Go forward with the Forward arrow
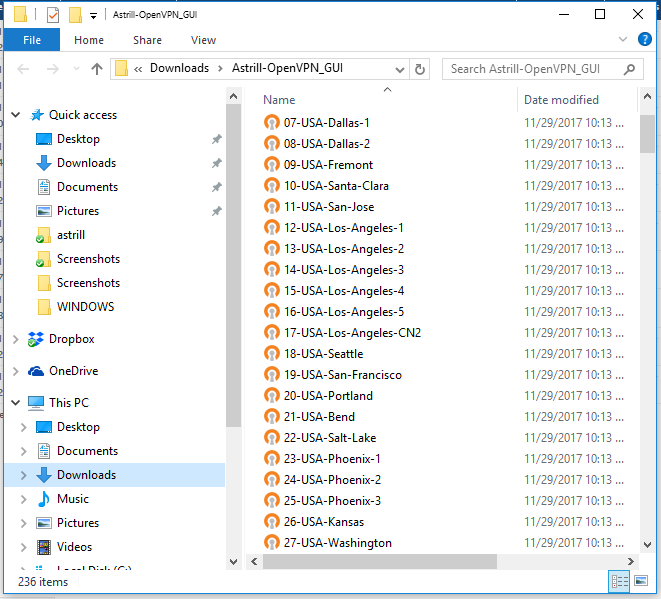The height and width of the screenshot is (599, 661). [53, 69]
